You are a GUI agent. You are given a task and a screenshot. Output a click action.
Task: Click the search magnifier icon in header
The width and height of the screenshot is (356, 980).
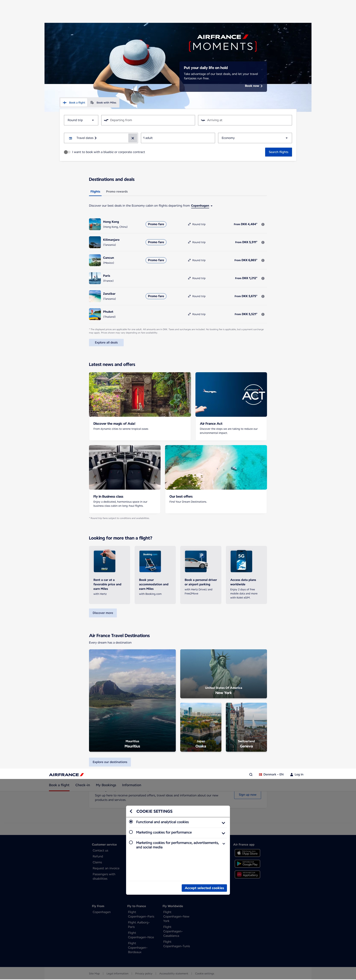point(251,775)
